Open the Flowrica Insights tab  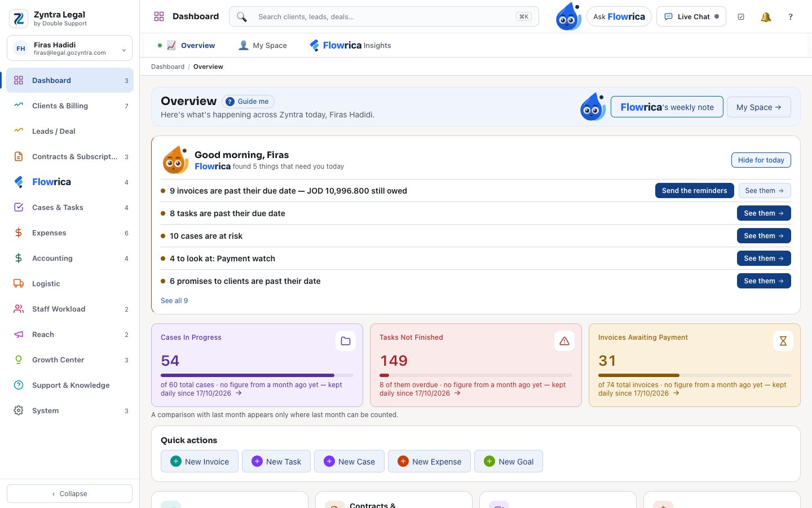point(350,45)
